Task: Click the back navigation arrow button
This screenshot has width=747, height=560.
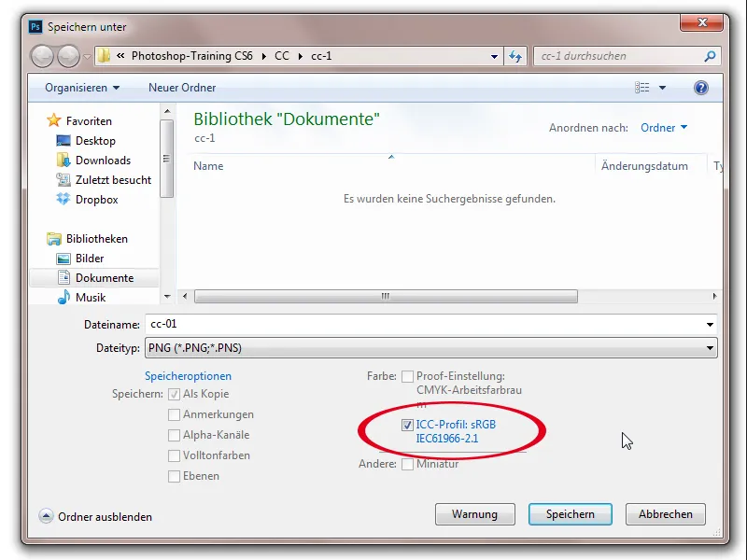Action: click(42, 56)
